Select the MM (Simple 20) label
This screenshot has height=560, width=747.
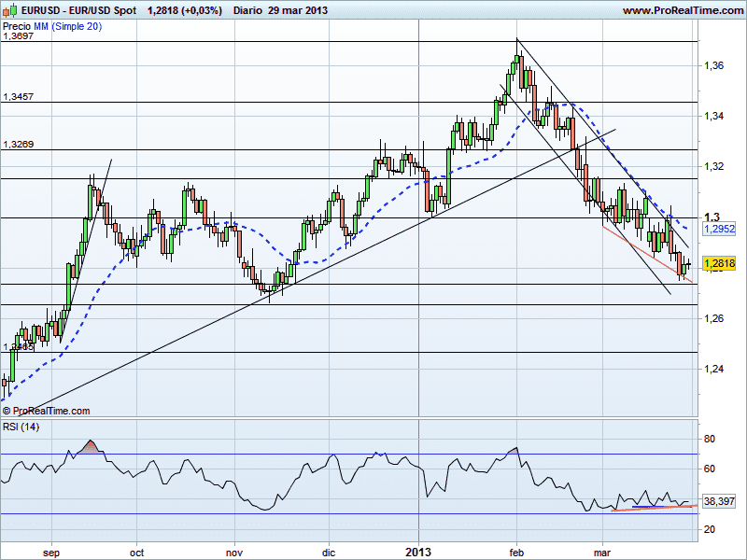point(67,26)
